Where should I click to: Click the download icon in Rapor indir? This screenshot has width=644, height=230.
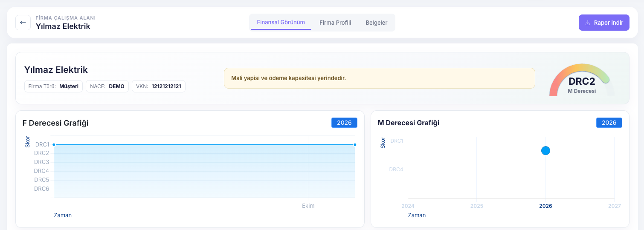click(588, 23)
